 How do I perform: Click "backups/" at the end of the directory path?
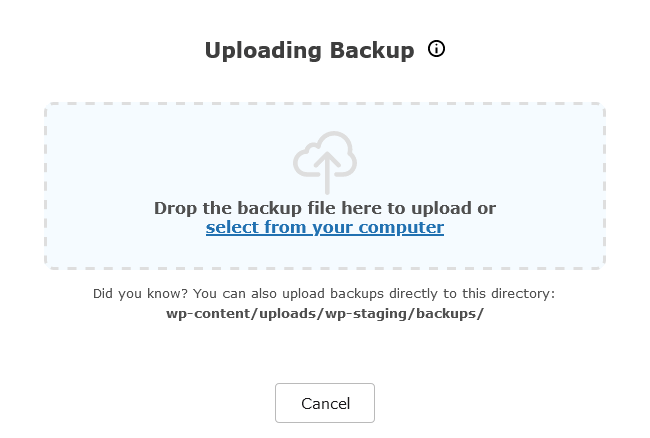coord(450,314)
